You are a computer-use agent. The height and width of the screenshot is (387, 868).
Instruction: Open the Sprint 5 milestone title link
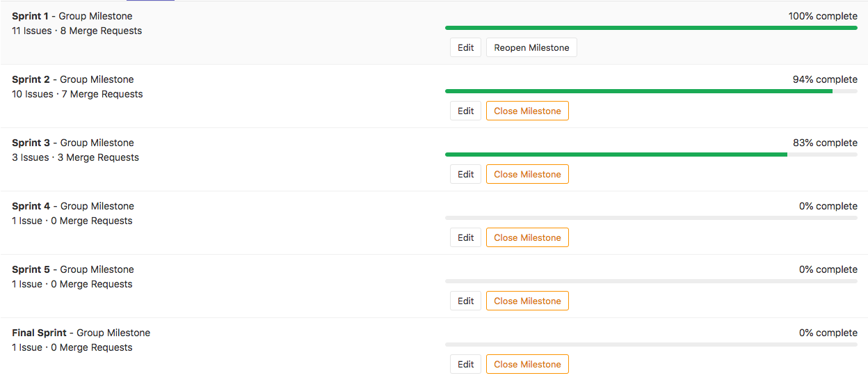[x=31, y=269]
